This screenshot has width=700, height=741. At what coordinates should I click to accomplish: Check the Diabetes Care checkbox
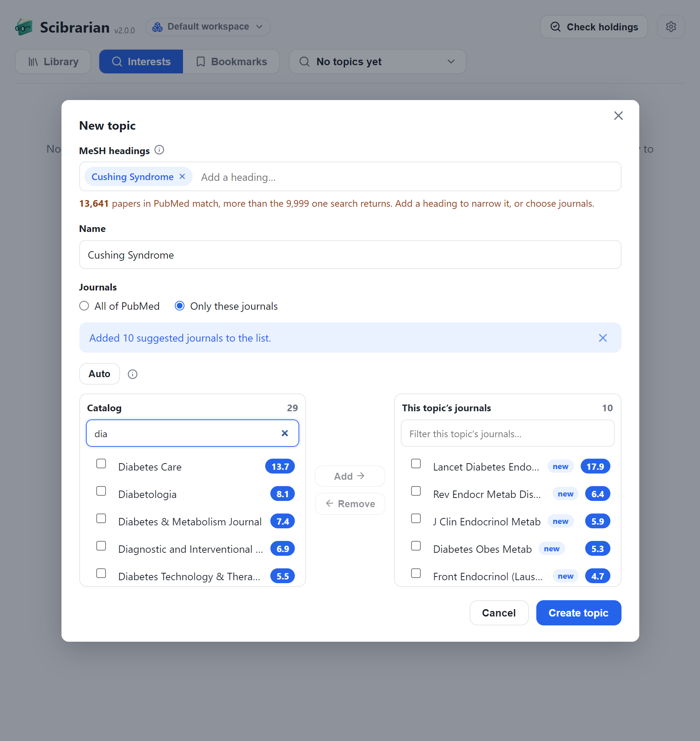(x=101, y=463)
